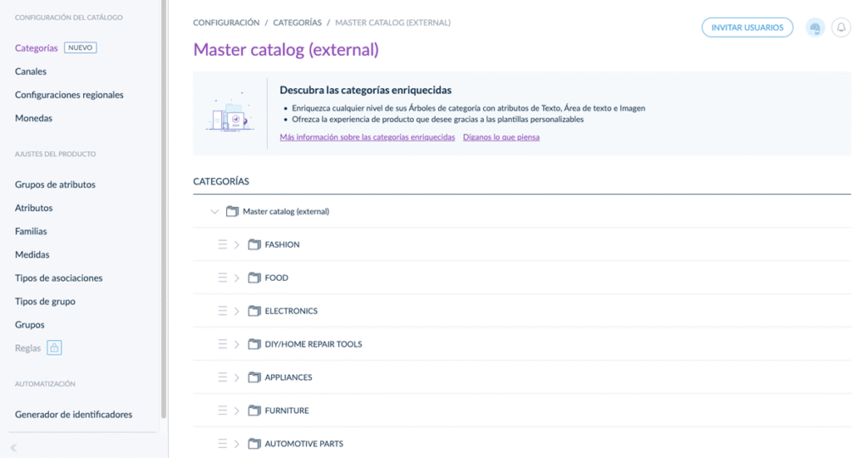Click the sidebar vertical scrollbar

tap(164, 209)
